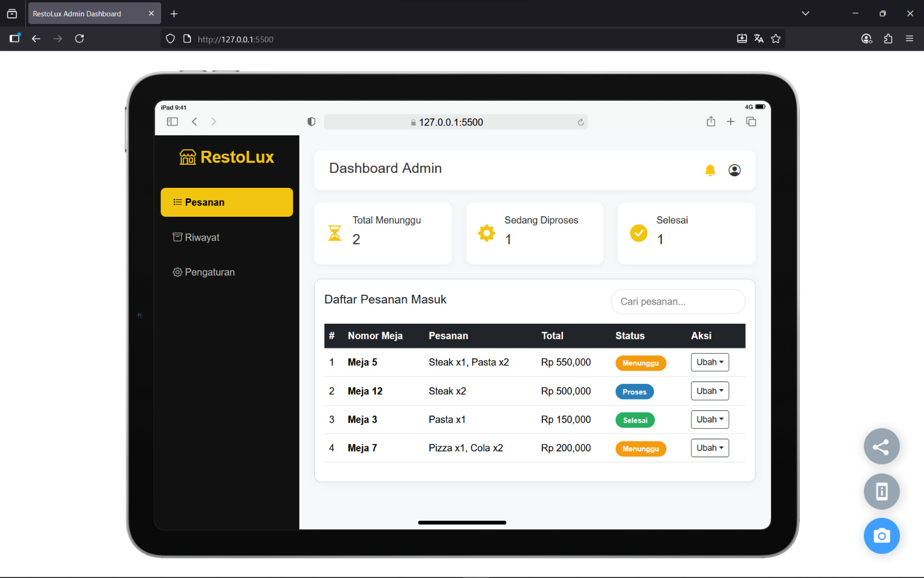924x578 pixels.
Task: Click the RestoLux logo link
Action: coord(226,157)
